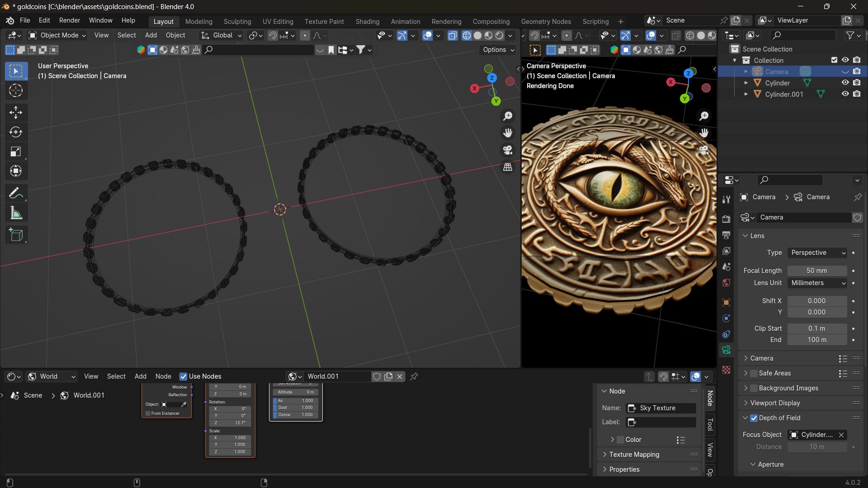Adjust Clip Start 0.1 m field
Image resolution: width=868 pixels, height=488 pixels.
coord(817,328)
